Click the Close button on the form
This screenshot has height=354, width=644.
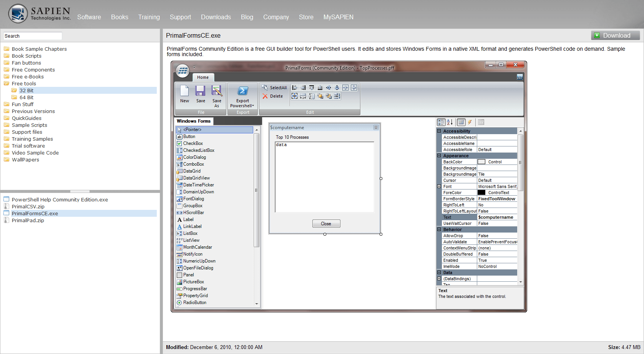point(326,224)
